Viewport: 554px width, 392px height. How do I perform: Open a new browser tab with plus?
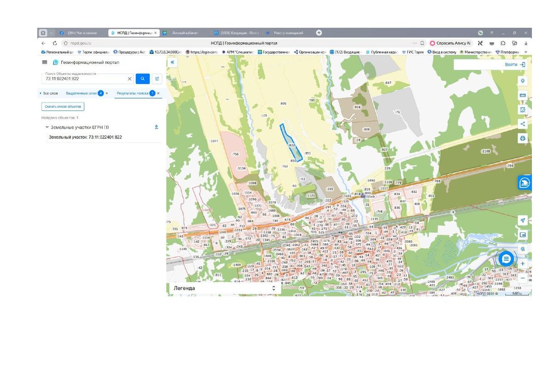319,33
